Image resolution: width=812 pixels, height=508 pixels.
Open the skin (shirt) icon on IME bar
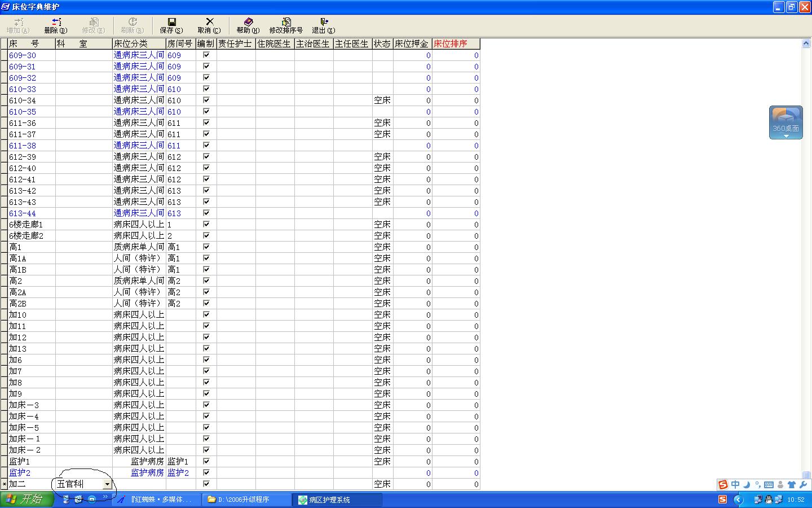click(x=792, y=484)
